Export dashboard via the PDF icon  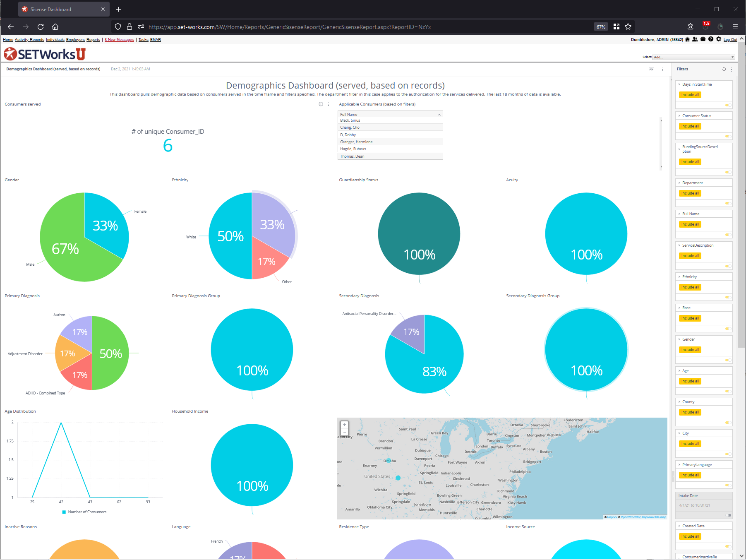pyautogui.click(x=651, y=70)
